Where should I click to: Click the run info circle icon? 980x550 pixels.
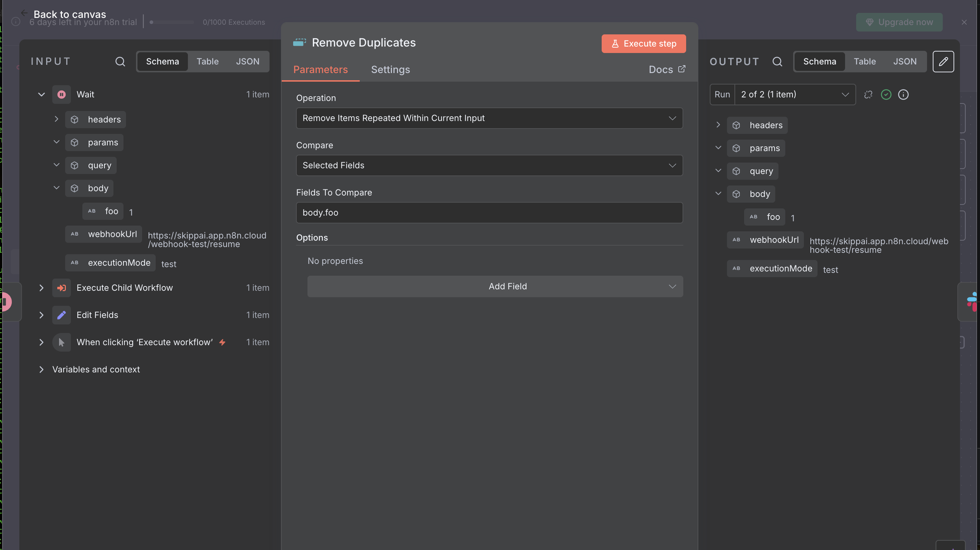903,95
